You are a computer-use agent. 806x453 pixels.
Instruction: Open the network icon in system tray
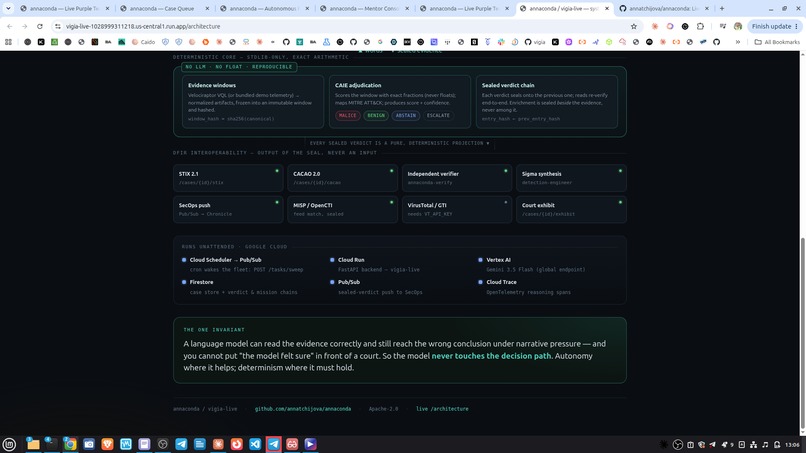(x=753, y=445)
